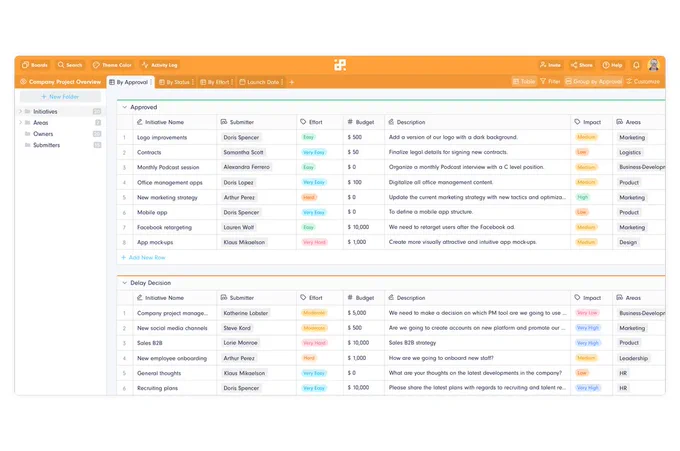Image resolution: width=680 pixels, height=451 pixels.
Task: Select the Table view button
Action: (x=524, y=82)
